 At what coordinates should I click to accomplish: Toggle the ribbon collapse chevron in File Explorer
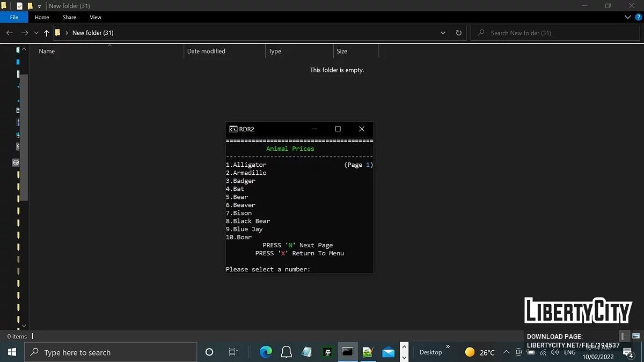pyautogui.click(x=627, y=17)
